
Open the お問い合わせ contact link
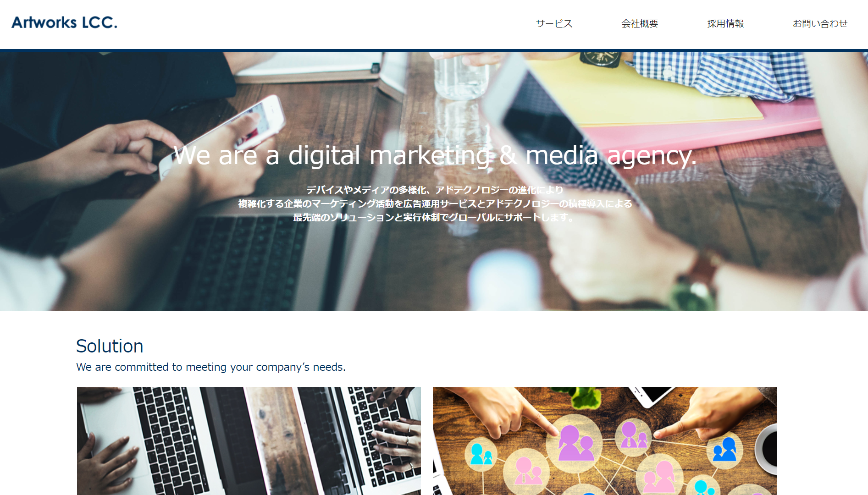[x=820, y=23]
